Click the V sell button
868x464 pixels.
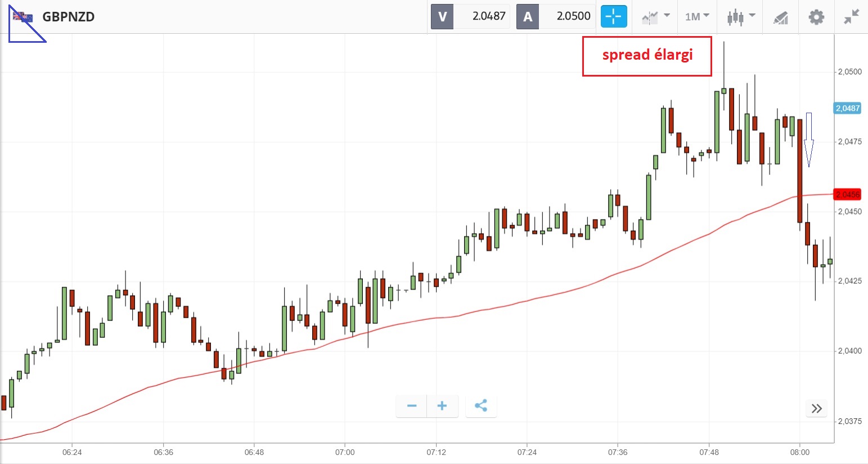442,17
